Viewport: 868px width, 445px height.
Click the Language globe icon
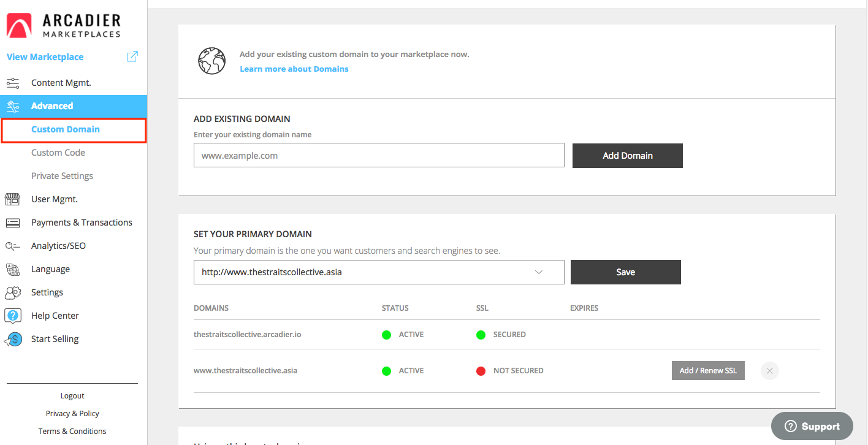pos(12,269)
